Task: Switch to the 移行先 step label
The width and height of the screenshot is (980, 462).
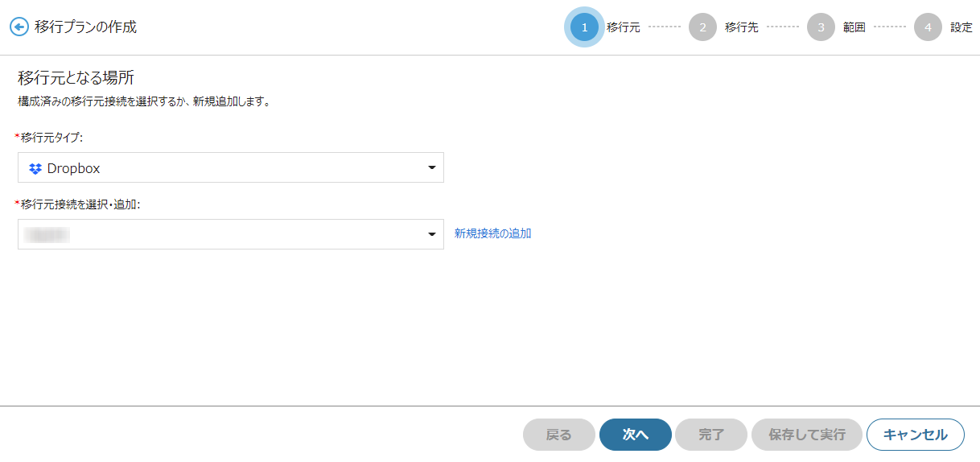Action: [742, 27]
